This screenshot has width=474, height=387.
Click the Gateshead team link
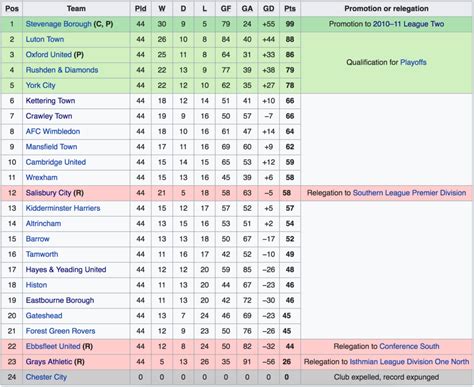click(44, 316)
